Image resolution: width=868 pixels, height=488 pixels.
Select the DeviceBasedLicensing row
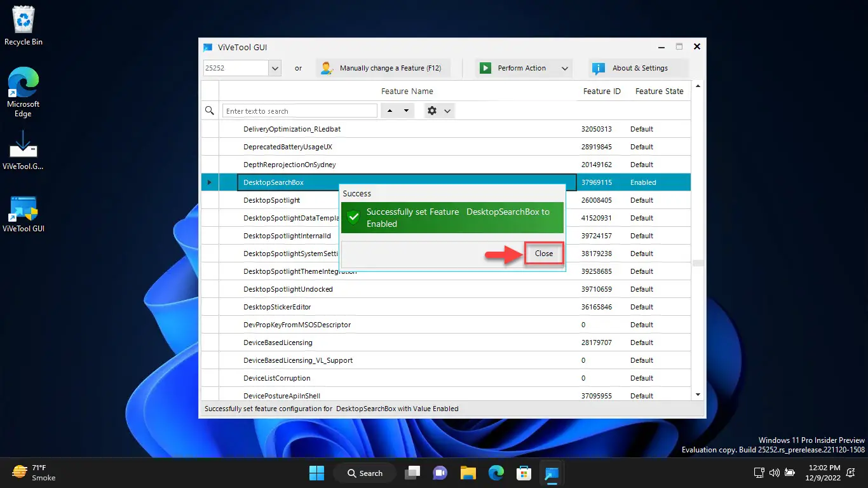pos(446,342)
